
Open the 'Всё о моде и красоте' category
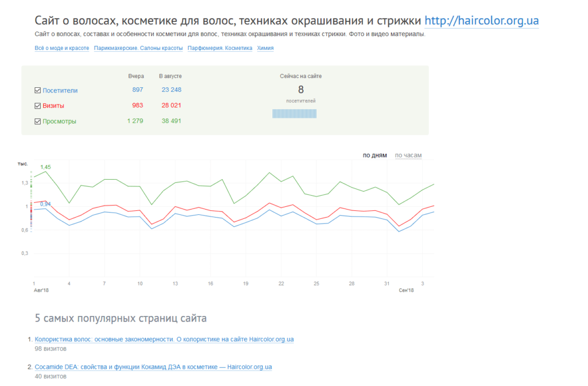[x=62, y=48]
